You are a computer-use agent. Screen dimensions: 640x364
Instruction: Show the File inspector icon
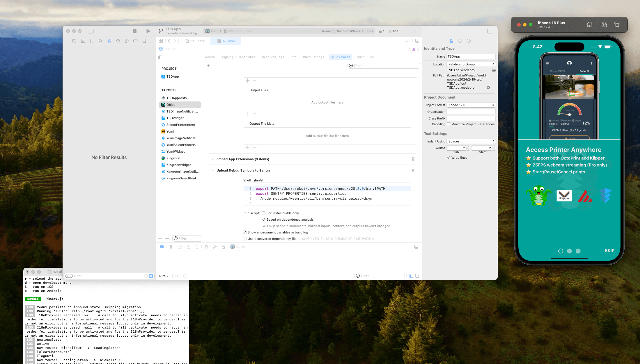(x=451, y=41)
